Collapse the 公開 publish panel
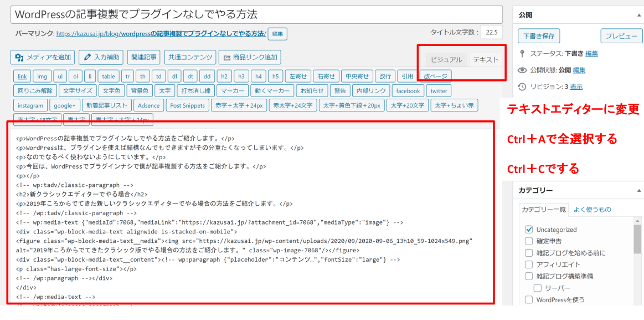This screenshot has height=320, width=644. click(638, 15)
